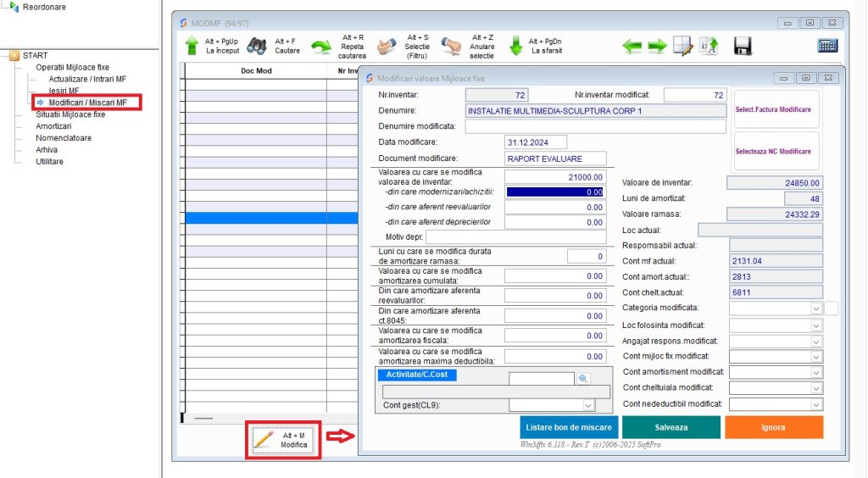The image size is (868, 478).
Task: Click the magnifier icon beside Activitate/C.Cost field
Action: point(583,378)
